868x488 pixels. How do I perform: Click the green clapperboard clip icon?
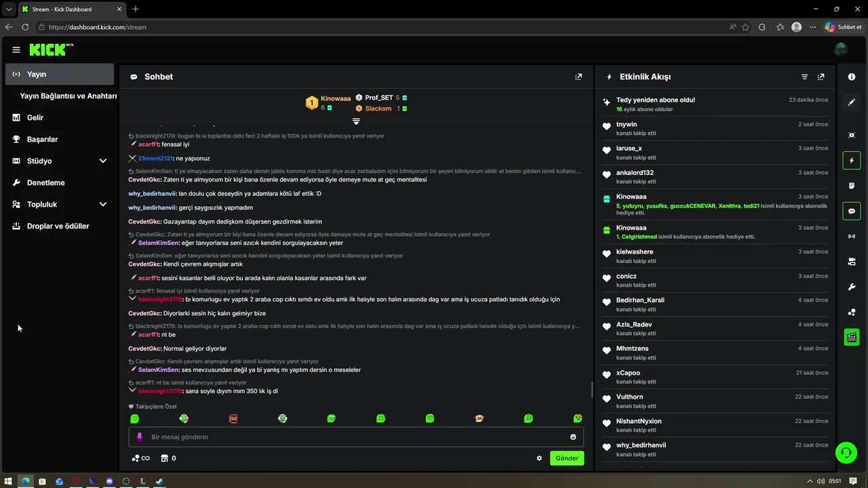tap(852, 337)
